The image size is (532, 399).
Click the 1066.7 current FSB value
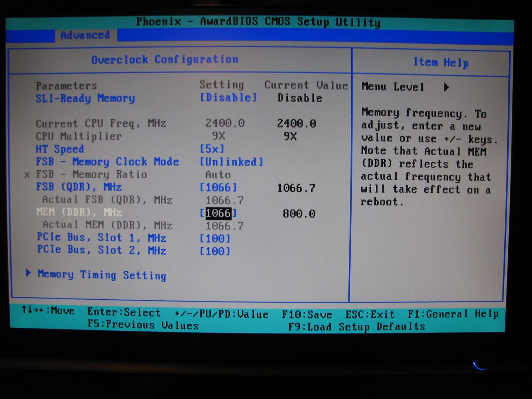[296, 188]
